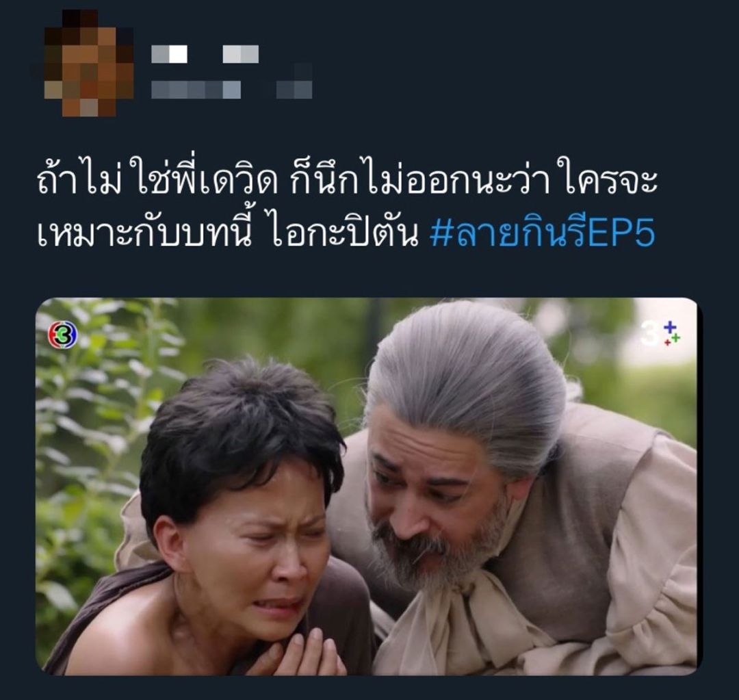Viewport: 739px width, 700px height.
Task: Click the 3+ watermark logo in photo
Action: pyautogui.click(x=662, y=334)
